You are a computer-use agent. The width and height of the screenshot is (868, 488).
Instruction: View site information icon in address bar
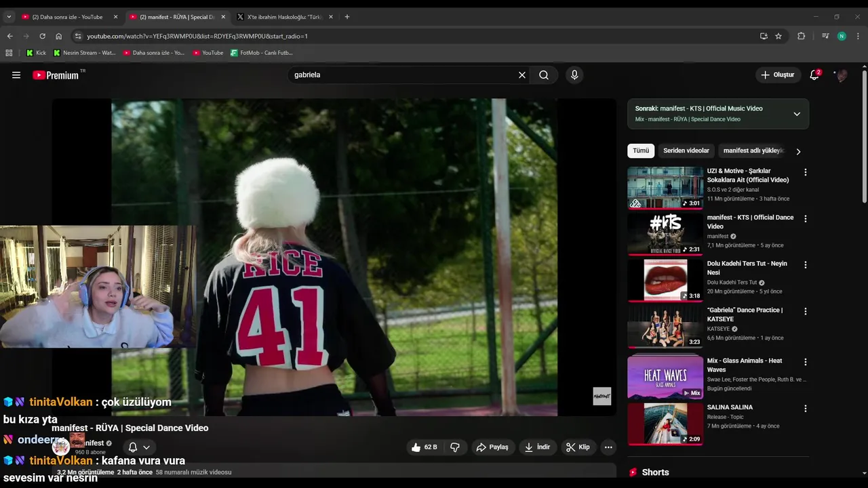coord(78,36)
